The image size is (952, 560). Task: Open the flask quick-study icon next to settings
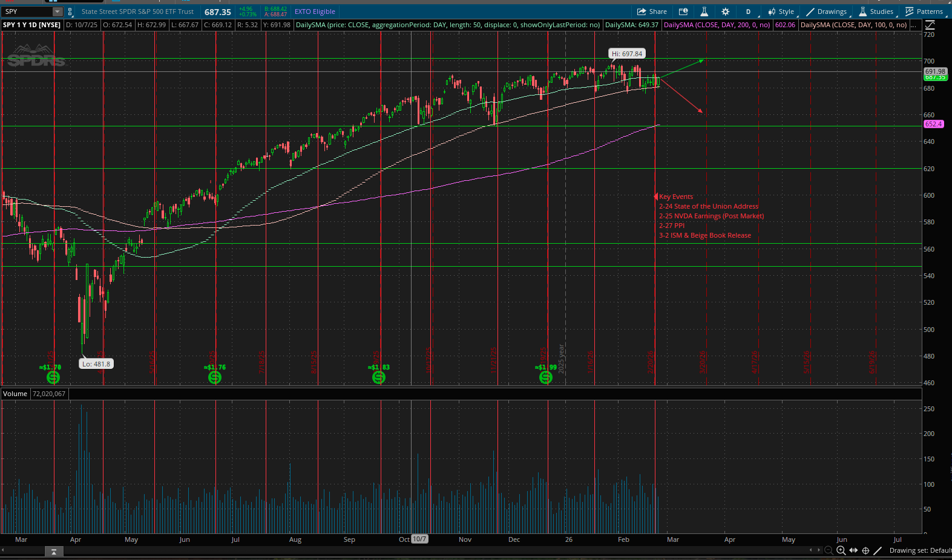pyautogui.click(x=704, y=11)
